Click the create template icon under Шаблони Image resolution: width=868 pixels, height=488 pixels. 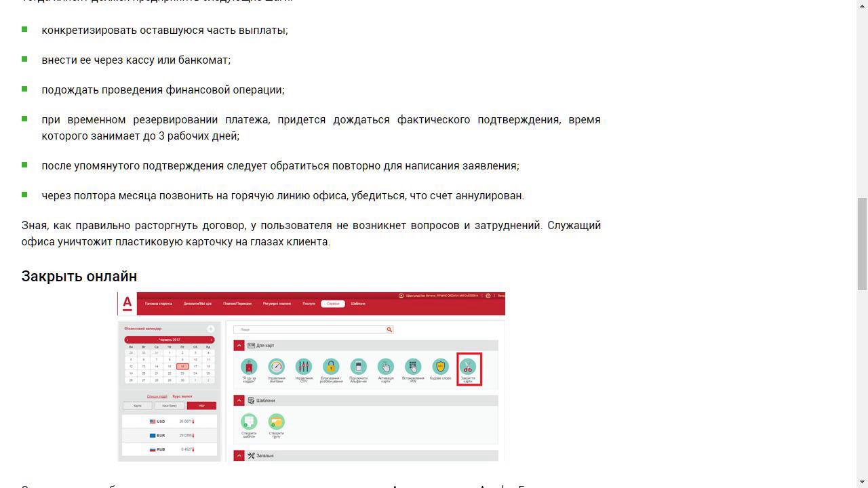point(249,422)
